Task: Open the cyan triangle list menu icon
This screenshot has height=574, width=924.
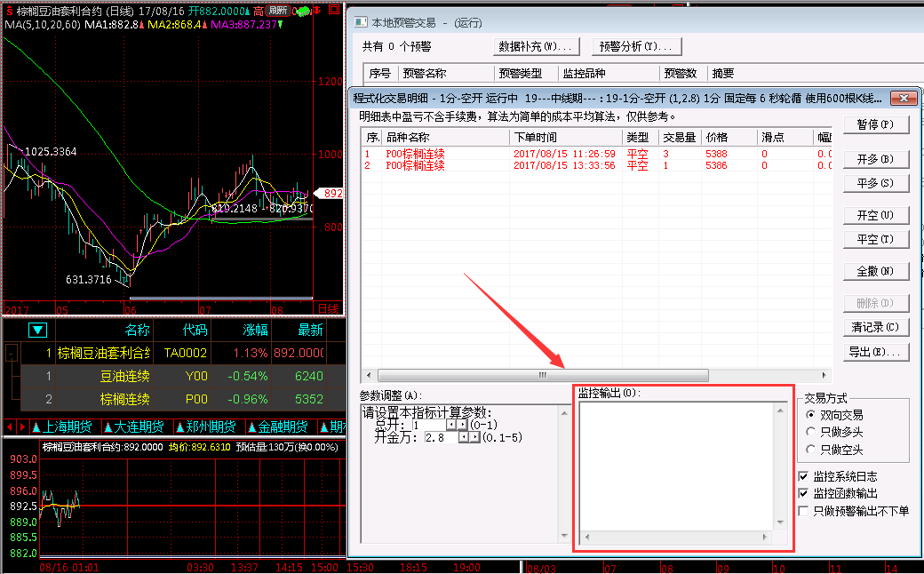Action: pyautogui.click(x=37, y=331)
